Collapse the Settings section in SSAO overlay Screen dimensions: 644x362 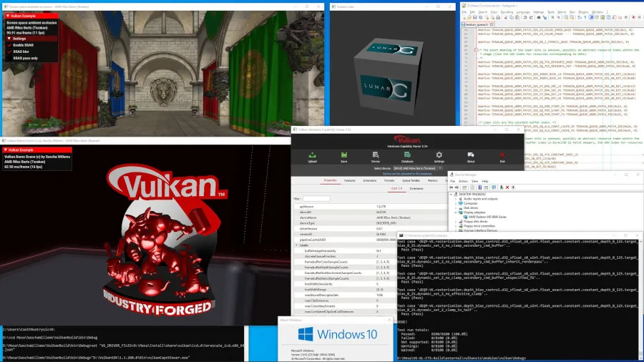pyautogui.click(x=9, y=39)
